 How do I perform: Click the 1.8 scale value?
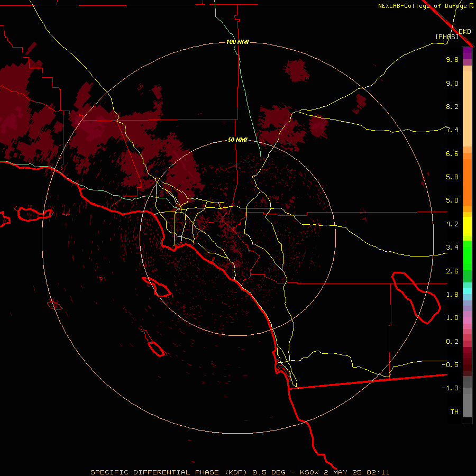452,295
